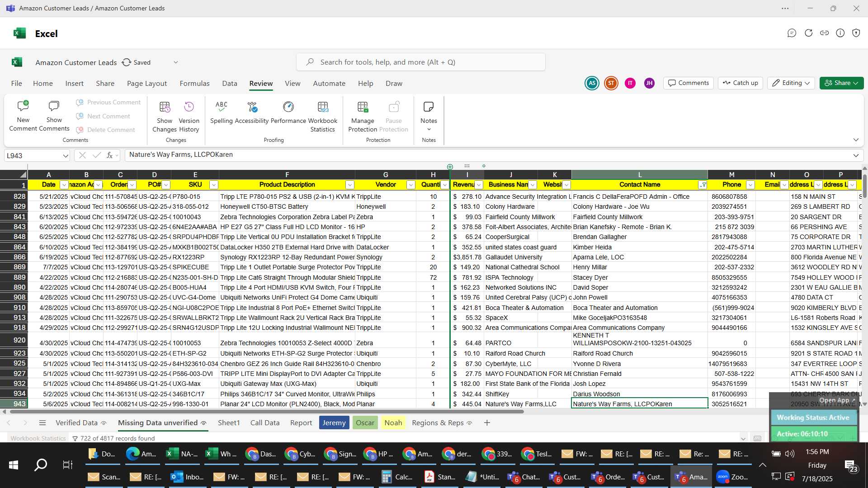The width and height of the screenshot is (868, 488).
Task: Click the JH collaborator avatar
Action: pyautogui.click(x=649, y=83)
